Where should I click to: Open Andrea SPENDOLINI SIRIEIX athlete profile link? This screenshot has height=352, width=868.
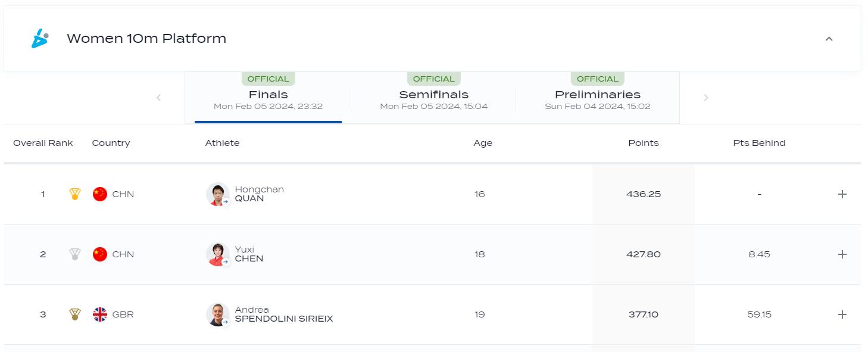[283, 314]
